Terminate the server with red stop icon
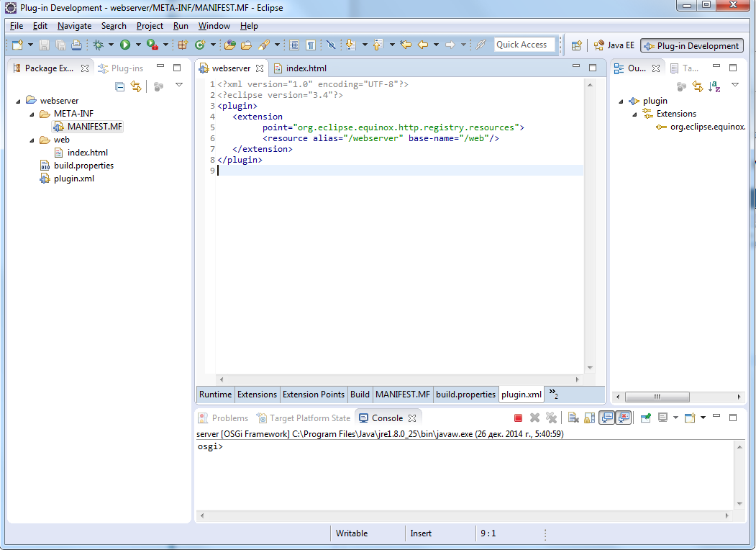 [x=519, y=418]
